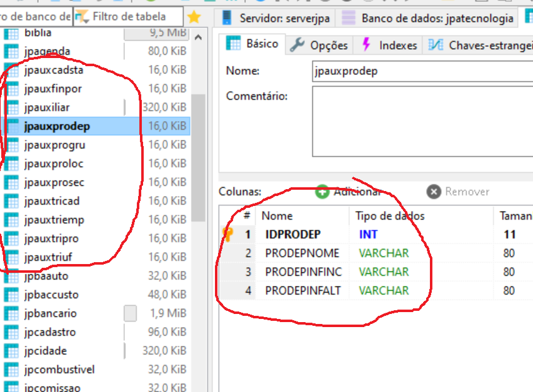Viewport: 533px width, 392px height.
Task: Select the jpauxprogru table
Action: 55,145
